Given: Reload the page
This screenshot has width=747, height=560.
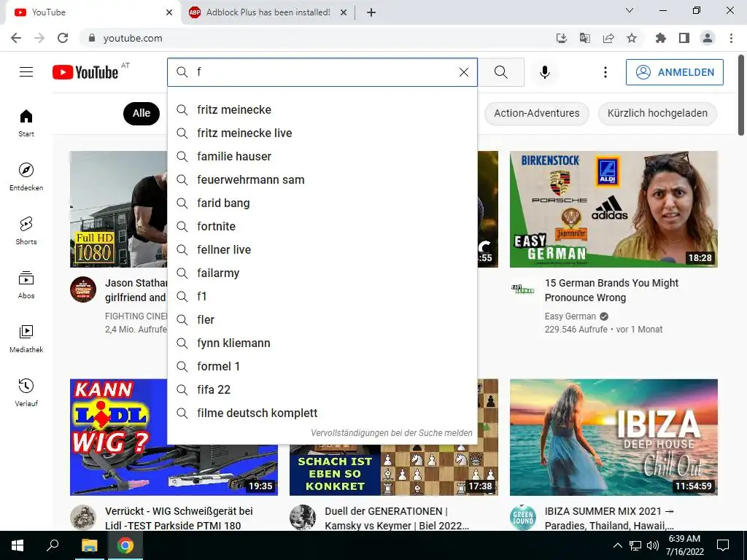Looking at the screenshot, I should point(63,38).
